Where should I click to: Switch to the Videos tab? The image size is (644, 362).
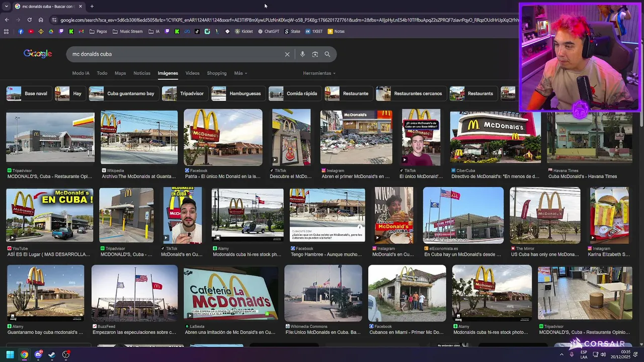tap(192, 73)
